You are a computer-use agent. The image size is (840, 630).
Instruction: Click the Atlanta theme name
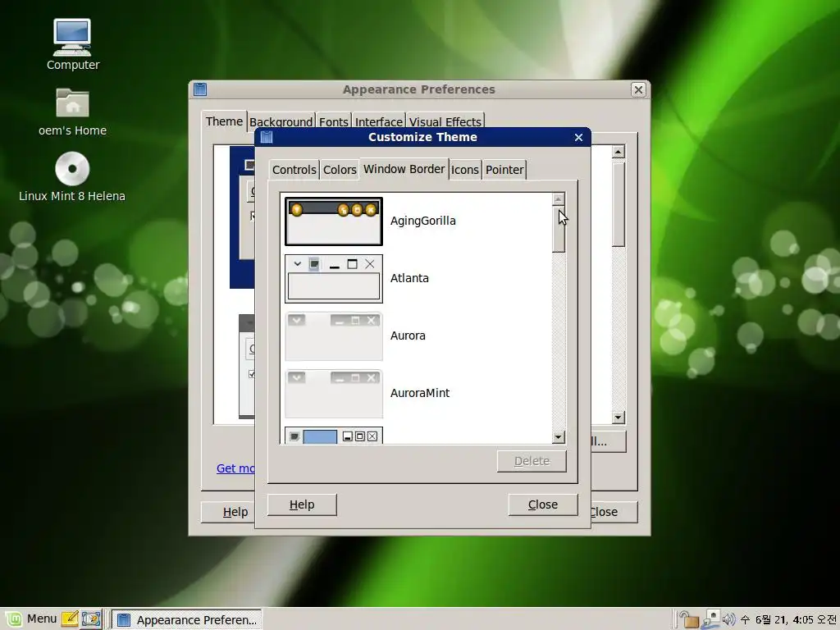pos(409,278)
